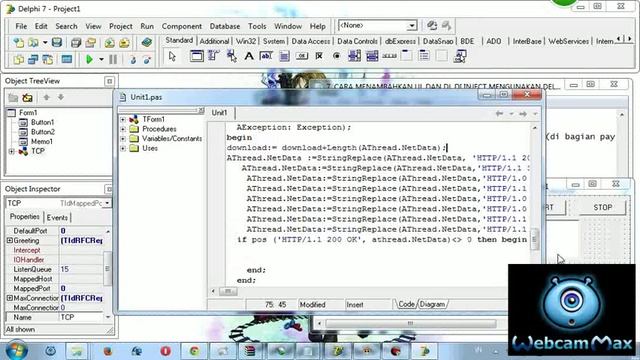
Task: Select the Button (OK) component
Action: click(302, 56)
